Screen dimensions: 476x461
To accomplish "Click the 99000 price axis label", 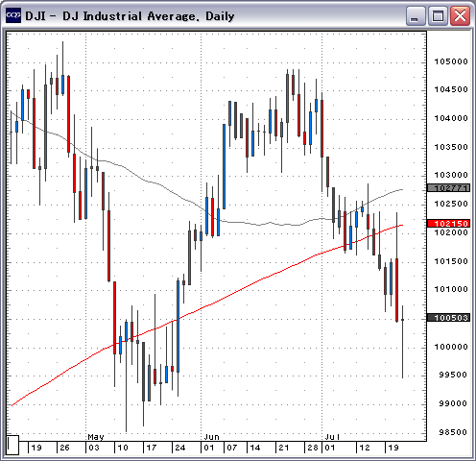I will pyautogui.click(x=453, y=403).
